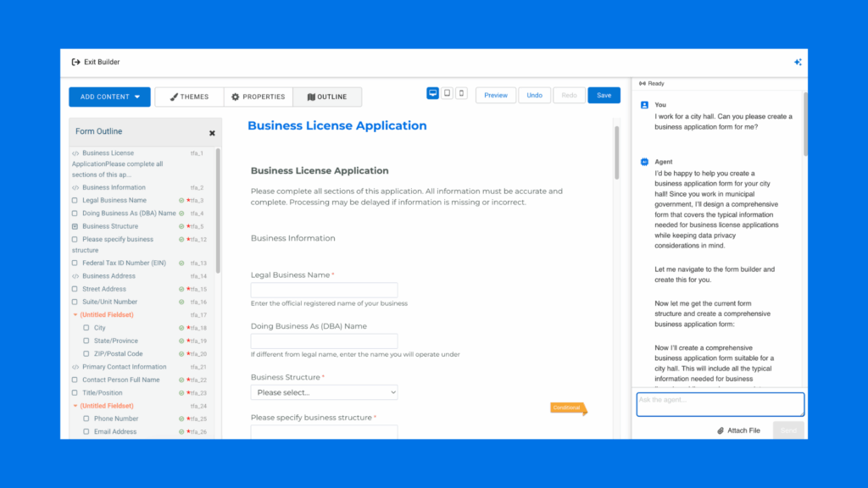The width and height of the screenshot is (868, 488).
Task: Open the Properties tab
Action: (x=259, y=97)
